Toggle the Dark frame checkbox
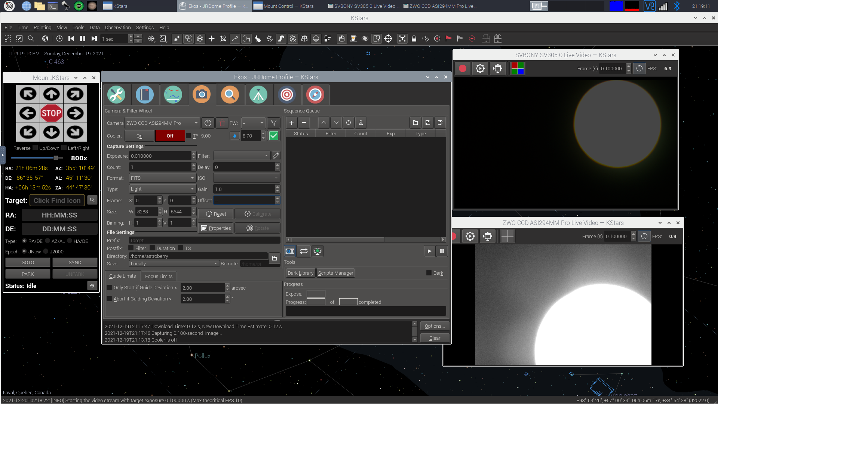The height and width of the screenshot is (466, 868). tap(429, 273)
